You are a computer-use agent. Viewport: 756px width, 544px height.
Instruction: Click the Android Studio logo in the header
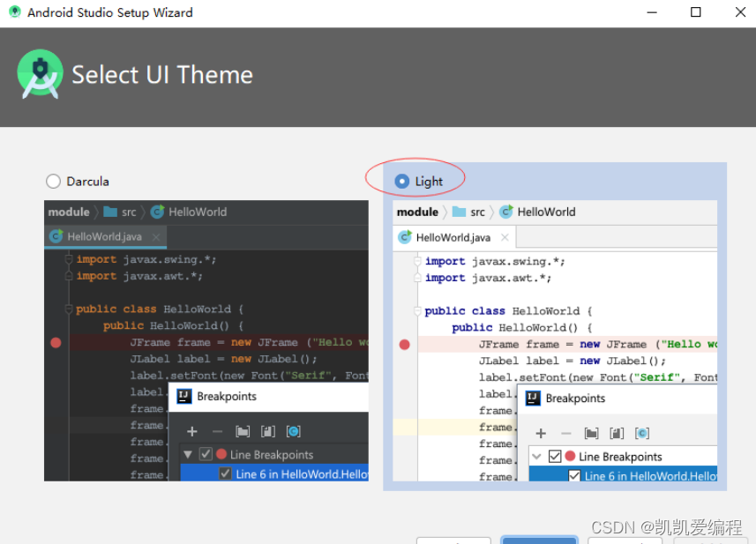point(40,74)
